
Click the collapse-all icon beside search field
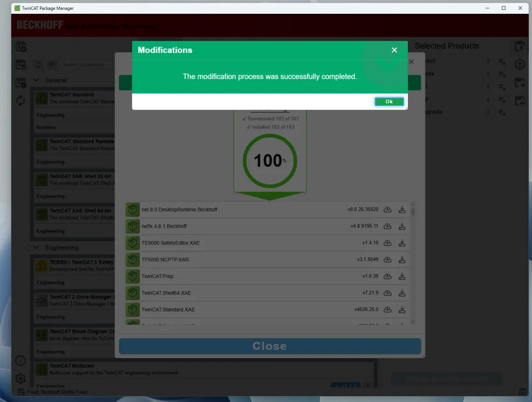(x=38, y=64)
